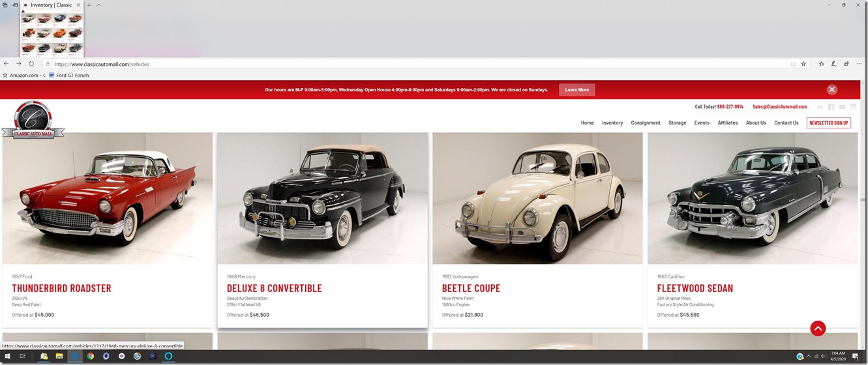Viewport: 868px width, 365px height.
Task: Close the red hours announcement banner
Action: 831,90
